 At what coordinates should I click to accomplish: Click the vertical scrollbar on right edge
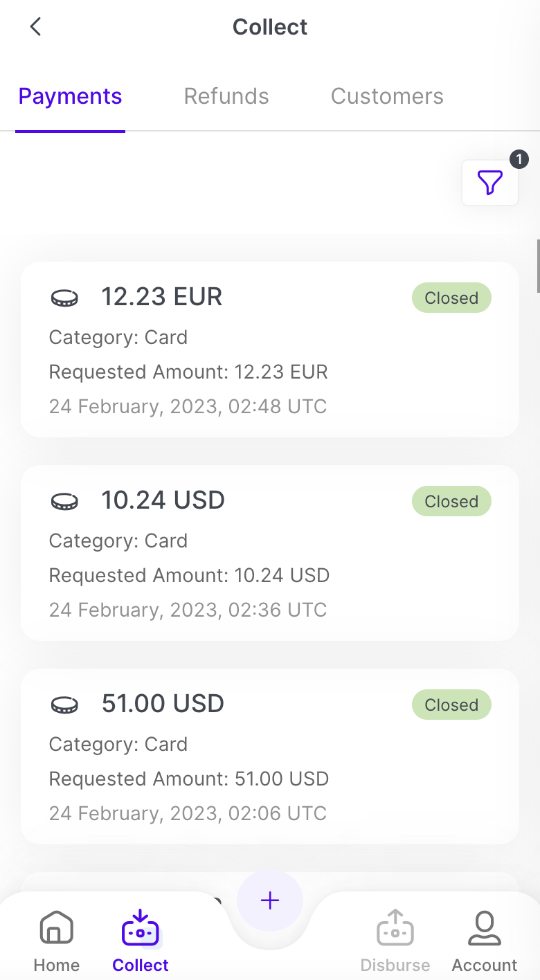[x=538, y=266]
